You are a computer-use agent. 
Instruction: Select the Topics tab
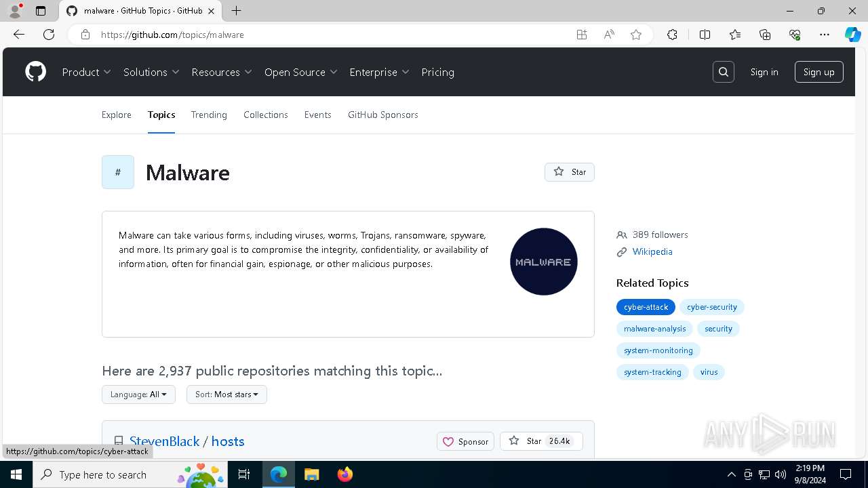click(161, 115)
